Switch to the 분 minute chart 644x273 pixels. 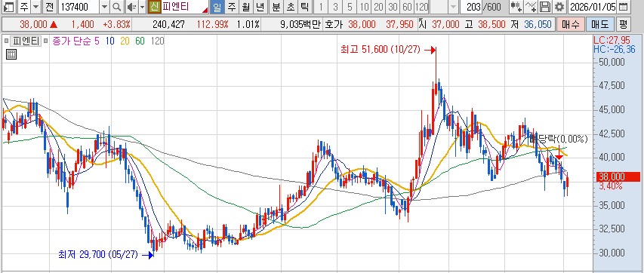(276, 7)
